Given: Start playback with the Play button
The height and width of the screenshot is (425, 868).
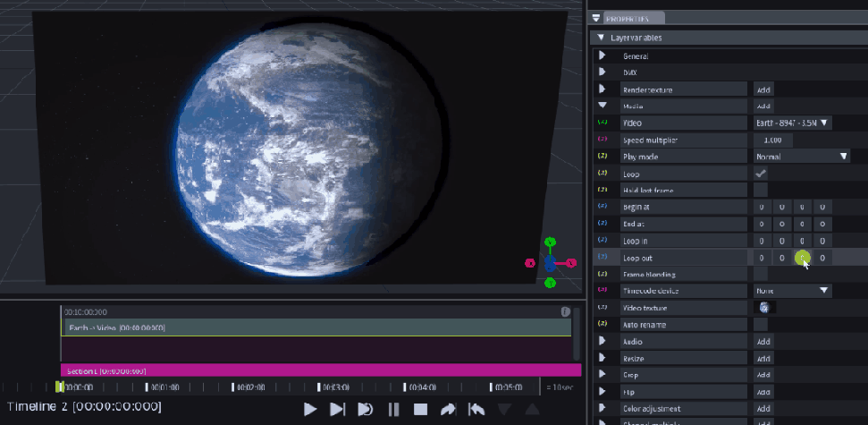Looking at the screenshot, I should click(x=310, y=410).
